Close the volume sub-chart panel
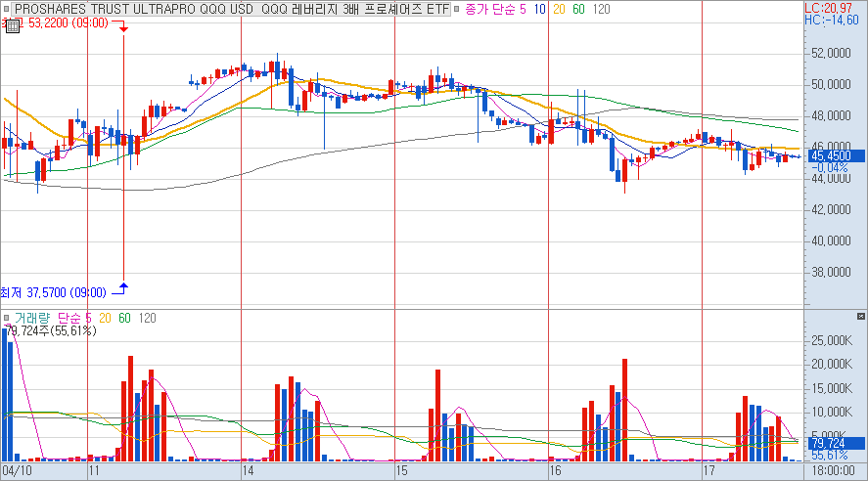 point(861,316)
